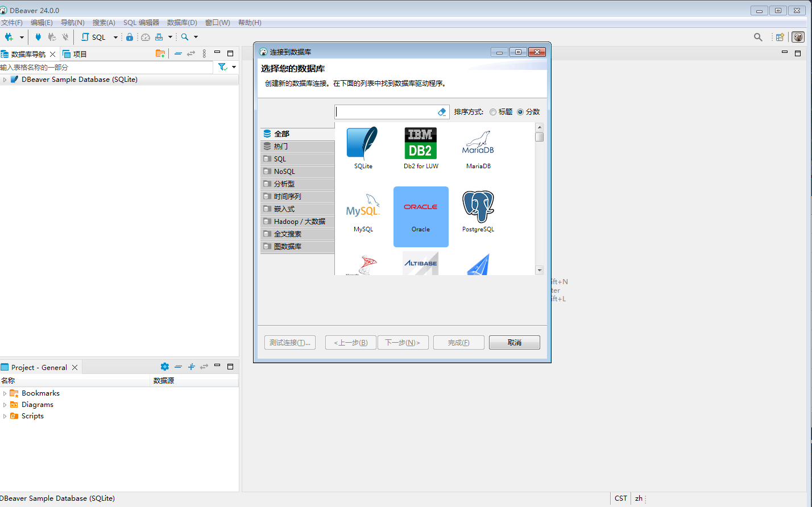Open the dashboard gauge icon
The width and height of the screenshot is (812, 507).
[x=146, y=37]
